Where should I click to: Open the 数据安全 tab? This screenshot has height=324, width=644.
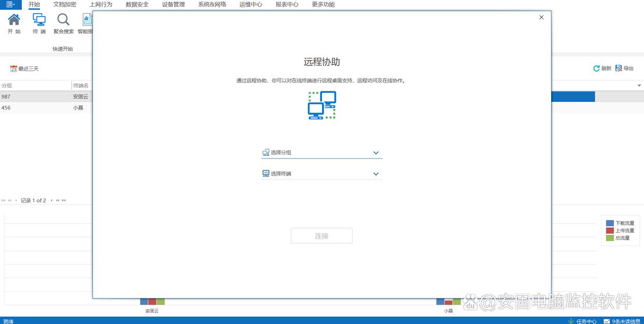pos(137,4)
